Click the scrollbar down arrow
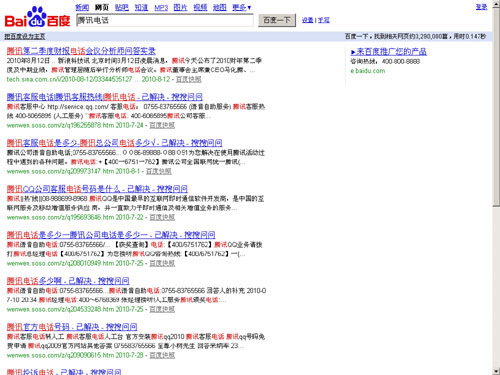 496,371
